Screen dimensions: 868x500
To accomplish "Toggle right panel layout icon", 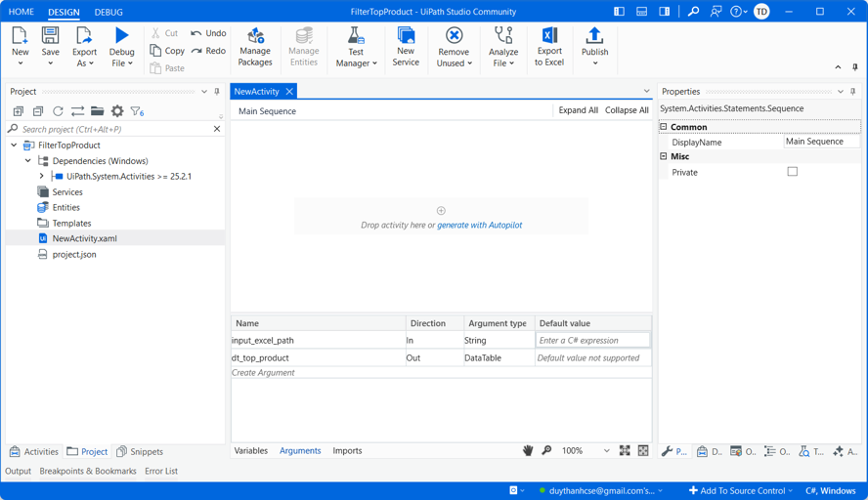I will point(665,11).
